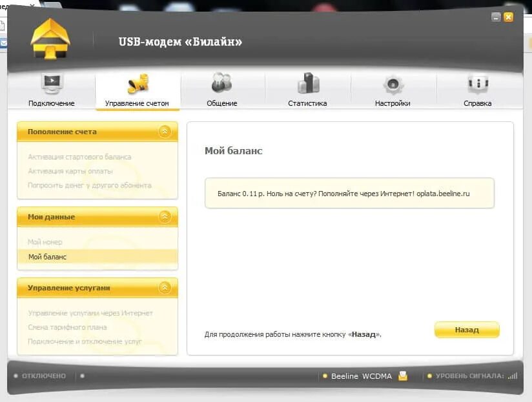The height and width of the screenshot is (402, 532).
Task: Click the signal strength bars indicator
Action: [x=513, y=376]
